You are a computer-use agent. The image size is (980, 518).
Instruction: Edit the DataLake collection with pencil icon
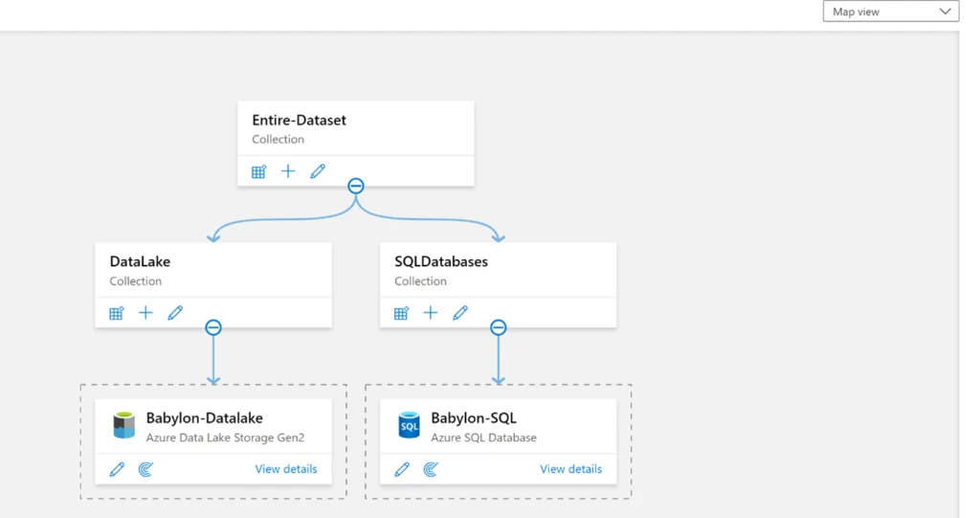tap(175, 313)
